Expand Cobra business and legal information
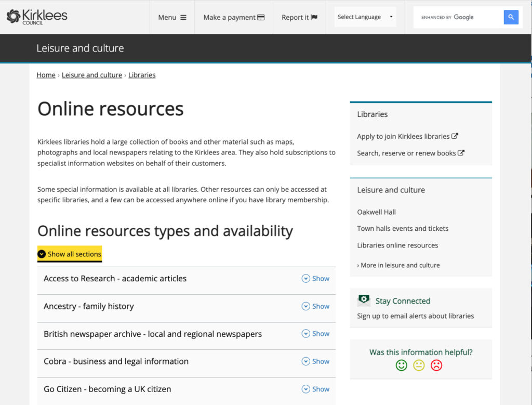Screen dimensions: 532x405 click(315, 361)
